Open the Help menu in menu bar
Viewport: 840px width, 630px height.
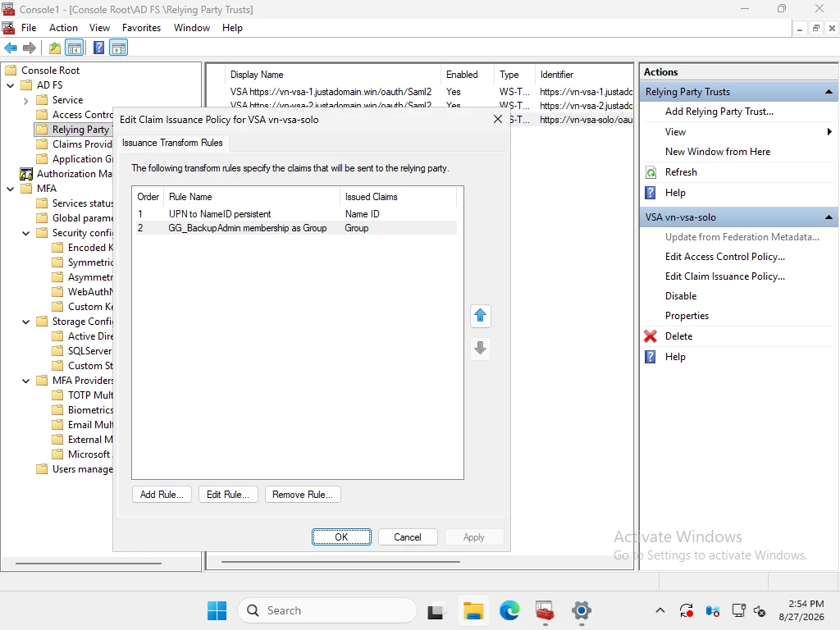[232, 28]
